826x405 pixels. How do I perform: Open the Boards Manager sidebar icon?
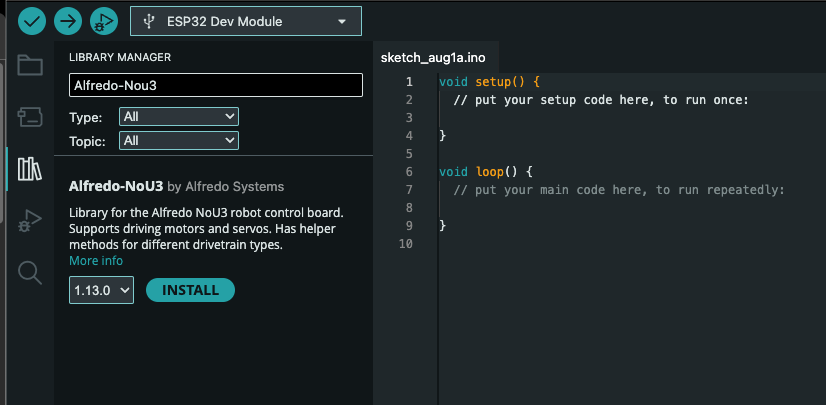[x=30, y=117]
